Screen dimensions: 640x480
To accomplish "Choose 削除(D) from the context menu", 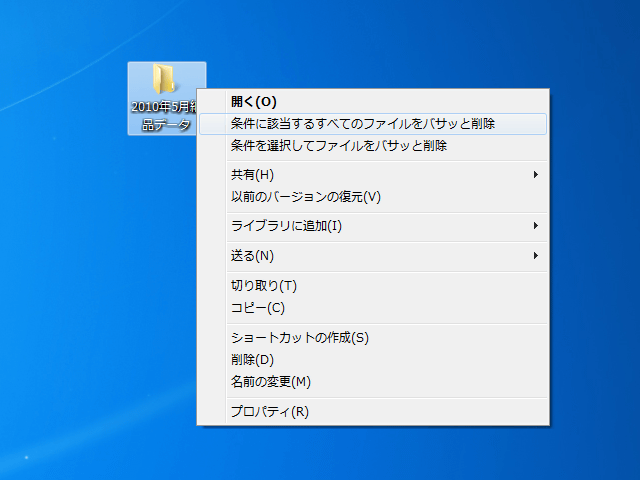I will (373, 360).
